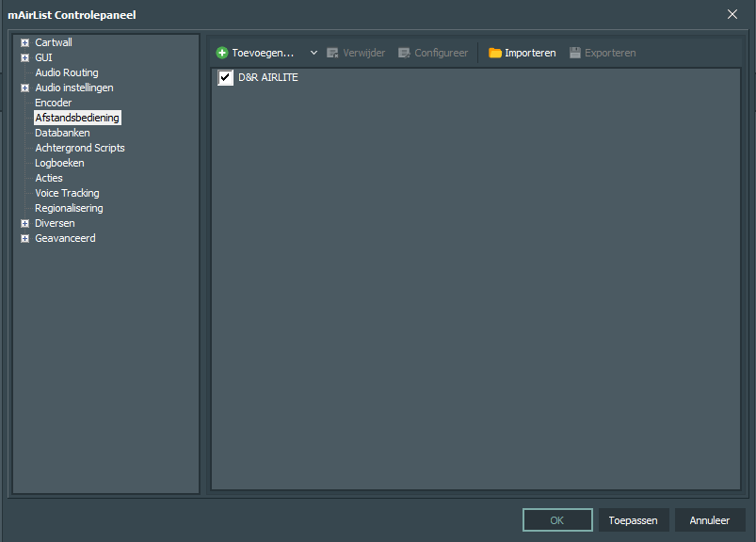Expand the Geavanceerd tree node
Viewport: 756px width, 542px height.
coord(25,238)
